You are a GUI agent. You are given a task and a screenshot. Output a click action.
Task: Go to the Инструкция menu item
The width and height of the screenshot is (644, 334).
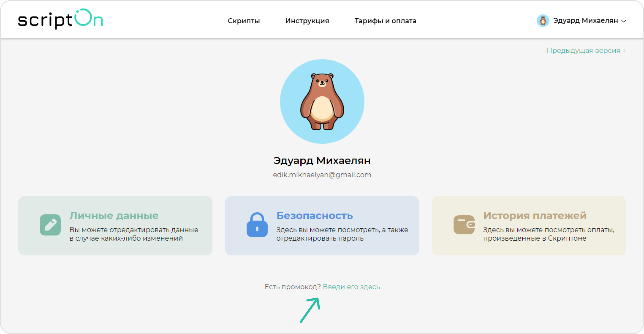[307, 21]
